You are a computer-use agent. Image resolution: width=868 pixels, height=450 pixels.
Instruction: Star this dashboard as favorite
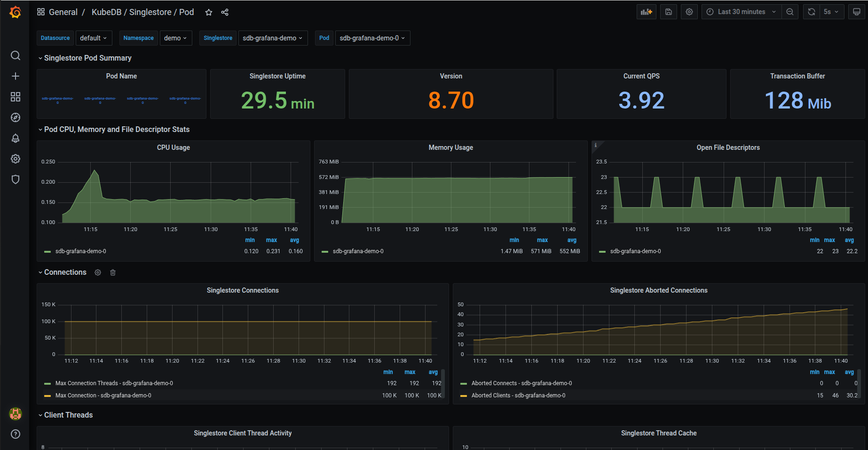pyautogui.click(x=209, y=12)
